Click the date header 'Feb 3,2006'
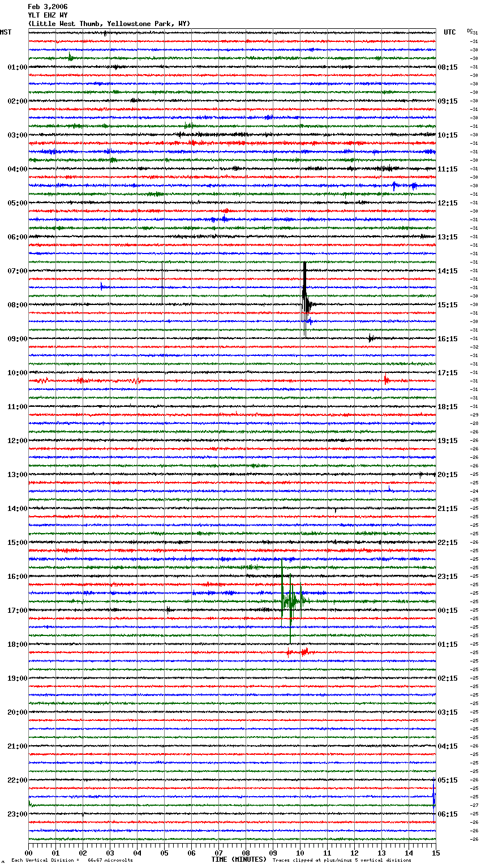This screenshot has width=481, height=868. [x=48, y=7]
